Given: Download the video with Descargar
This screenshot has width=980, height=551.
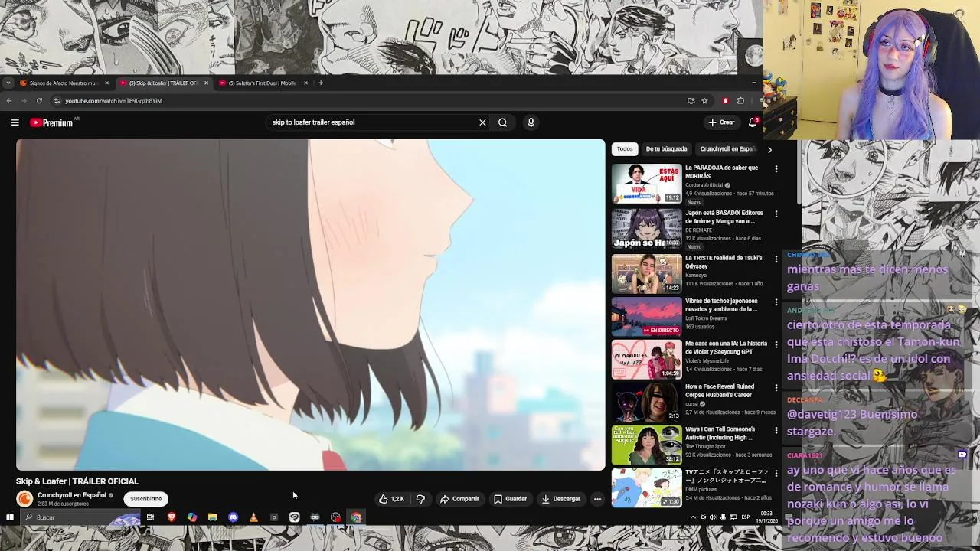Looking at the screenshot, I should coord(560,499).
